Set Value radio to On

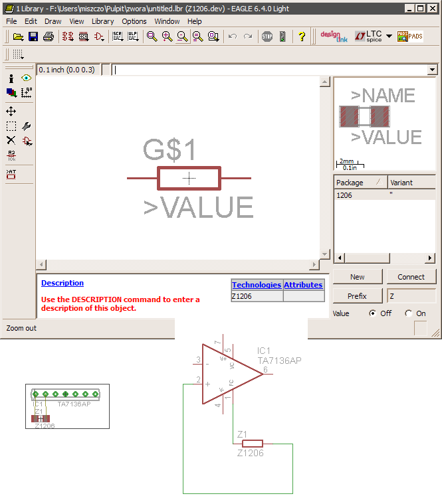tap(409, 313)
